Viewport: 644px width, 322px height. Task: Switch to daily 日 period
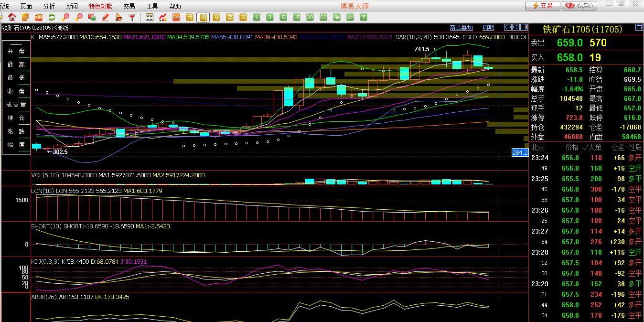click(x=190, y=17)
